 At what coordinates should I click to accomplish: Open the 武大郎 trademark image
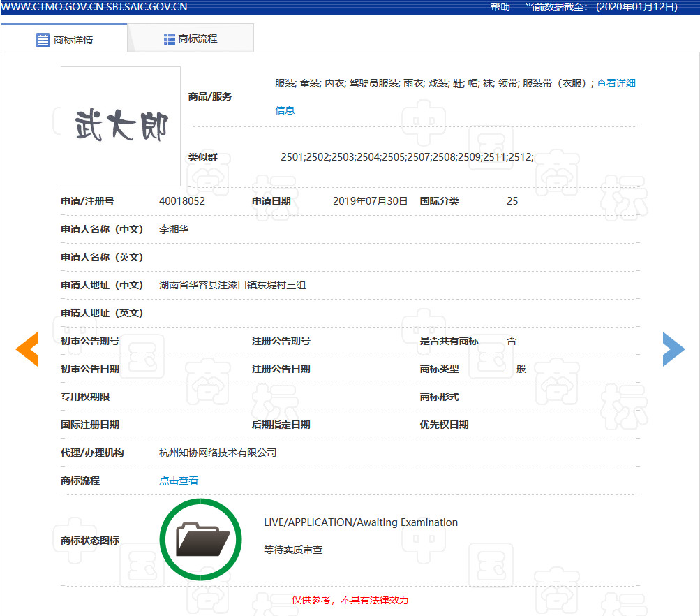[x=119, y=126]
